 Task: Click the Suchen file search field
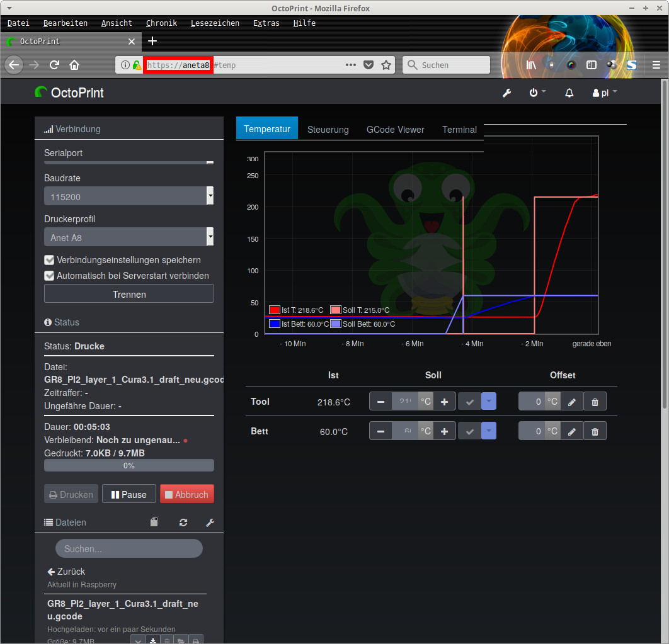click(129, 548)
